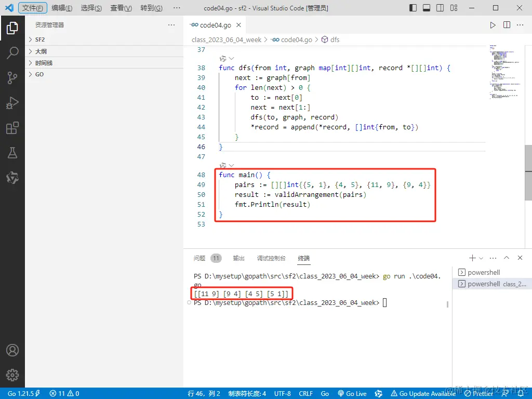Customize layout icon in title bar
The height and width of the screenshot is (399, 532).
pos(454,8)
